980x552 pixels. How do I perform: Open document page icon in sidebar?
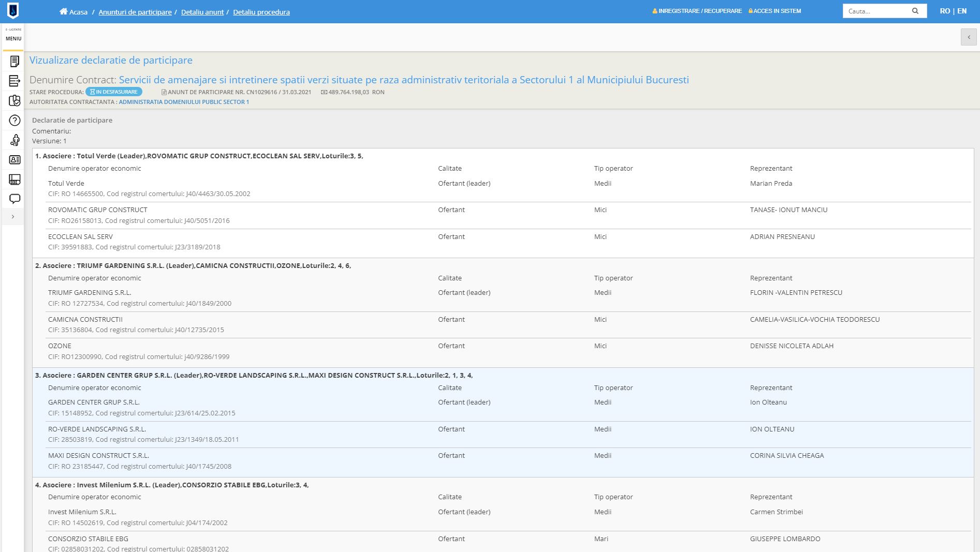[x=14, y=62]
